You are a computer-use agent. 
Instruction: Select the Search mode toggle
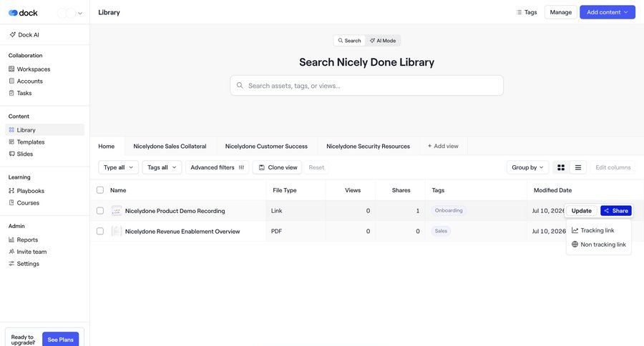pyautogui.click(x=349, y=41)
